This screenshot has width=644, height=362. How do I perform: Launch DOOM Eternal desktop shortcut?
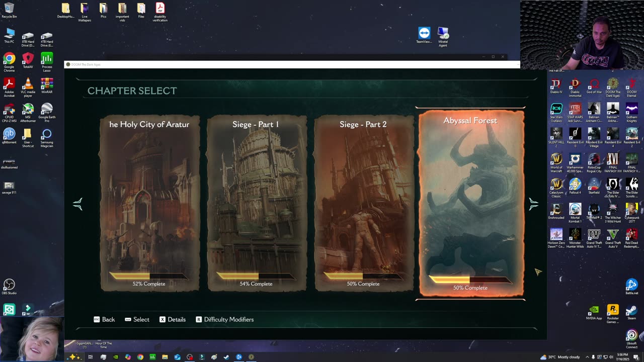[632, 87]
